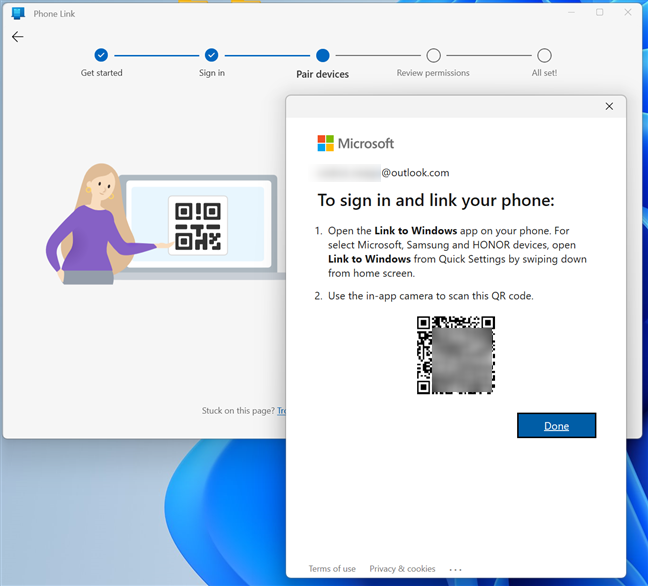The width and height of the screenshot is (648, 586).
Task: Open Privacy & cookies link
Action: (x=402, y=568)
